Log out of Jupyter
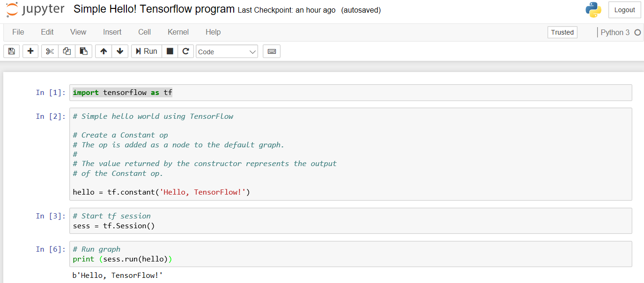Screen dimensions: 644x283 click(x=624, y=9)
